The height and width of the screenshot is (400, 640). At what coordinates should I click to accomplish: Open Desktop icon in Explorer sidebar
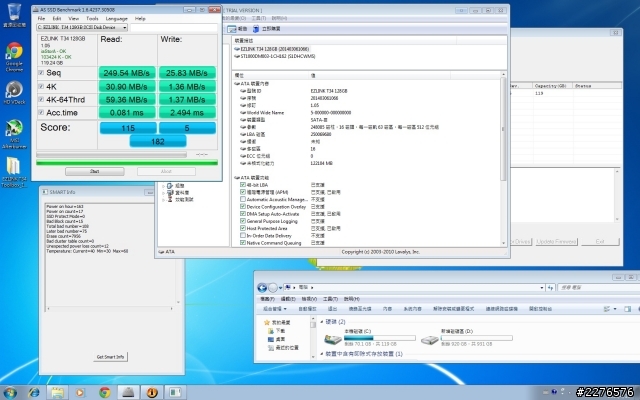click(271, 339)
